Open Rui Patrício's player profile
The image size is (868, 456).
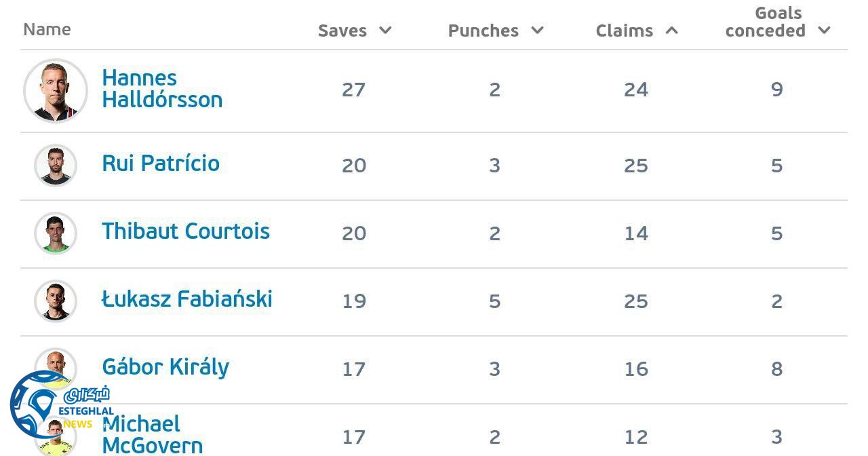point(161,164)
